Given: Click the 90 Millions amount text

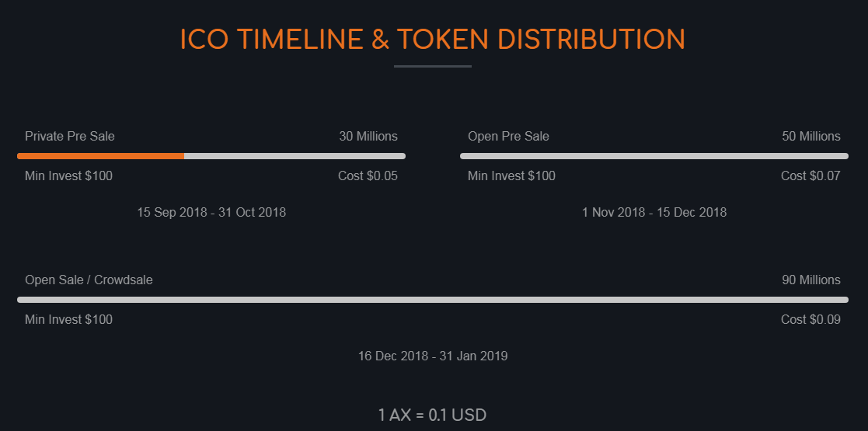Looking at the screenshot, I should pyautogui.click(x=811, y=280).
